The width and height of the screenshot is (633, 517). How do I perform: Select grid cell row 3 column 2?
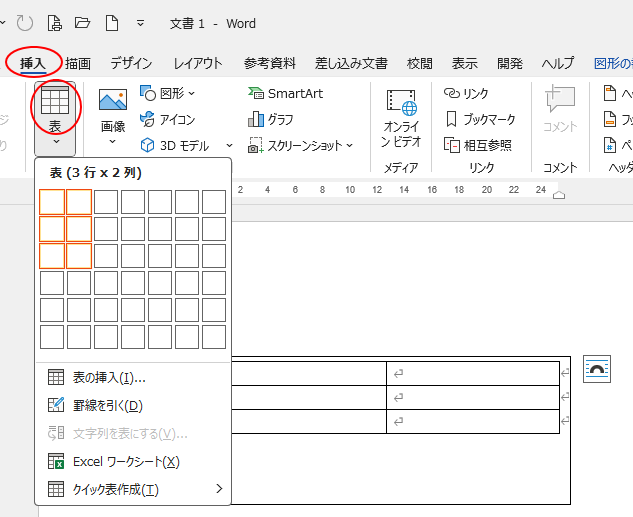click(x=79, y=256)
